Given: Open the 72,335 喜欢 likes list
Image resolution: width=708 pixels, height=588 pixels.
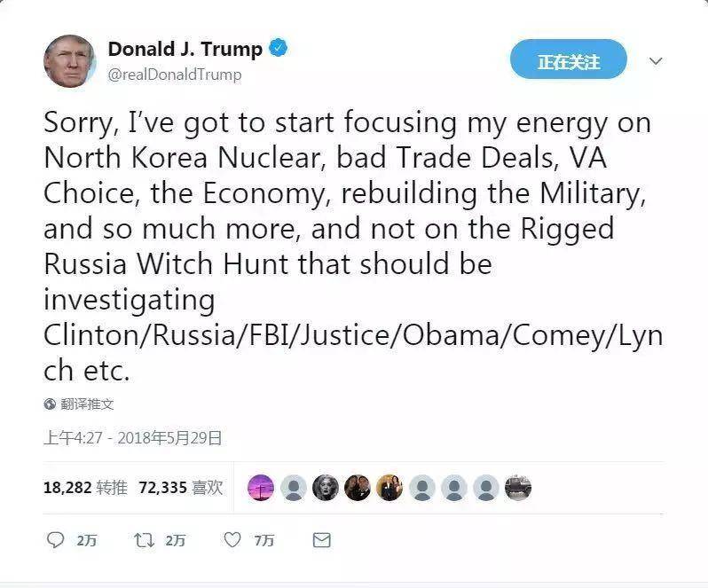Looking at the screenshot, I should tap(181, 488).
